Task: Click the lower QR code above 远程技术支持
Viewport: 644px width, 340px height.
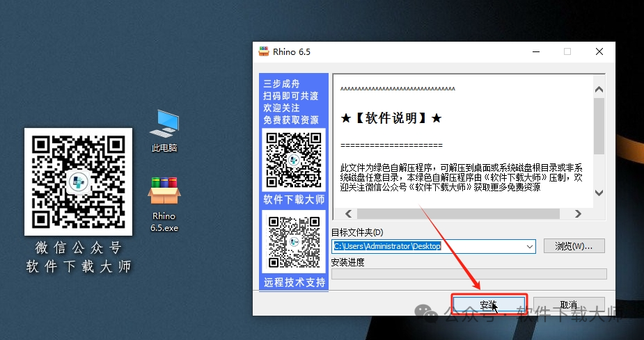Action: click(293, 242)
